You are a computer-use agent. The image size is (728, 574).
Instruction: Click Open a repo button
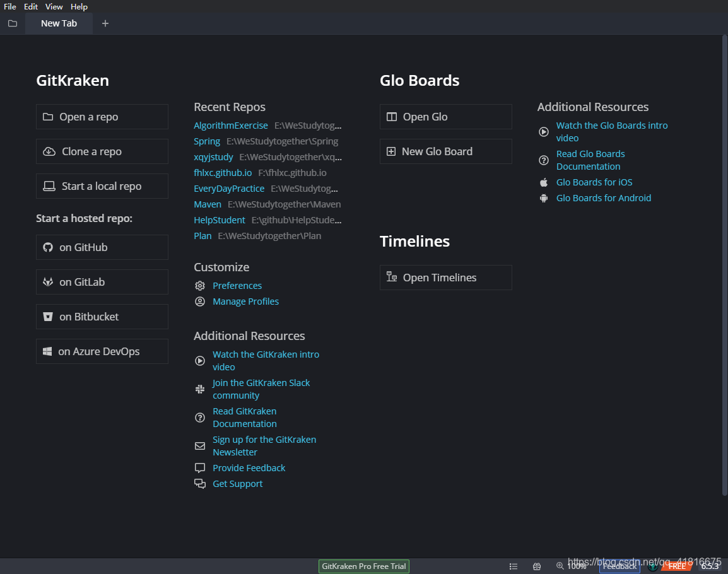tap(102, 117)
